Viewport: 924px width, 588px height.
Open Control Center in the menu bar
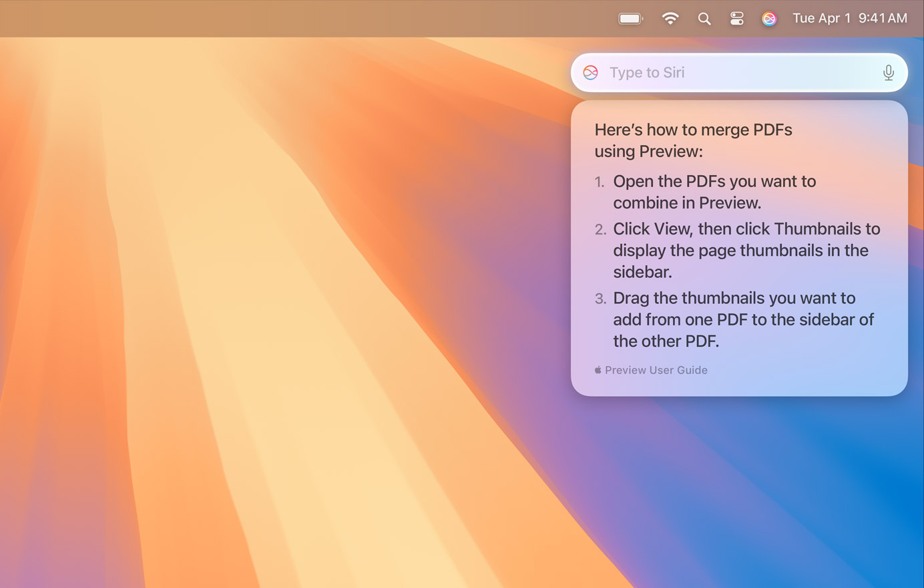(x=737, y=19)
